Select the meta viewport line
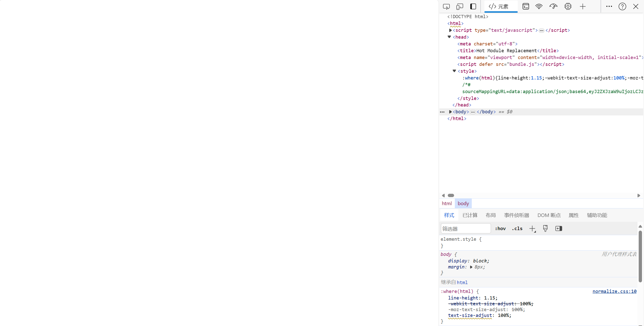 coord(550,58)
